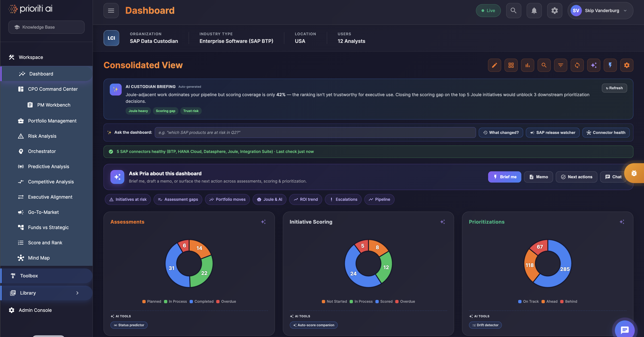The height and width of the screenshot is (337, 644).
Task: Open the settings gear in top header
Action: coord(555,11)
